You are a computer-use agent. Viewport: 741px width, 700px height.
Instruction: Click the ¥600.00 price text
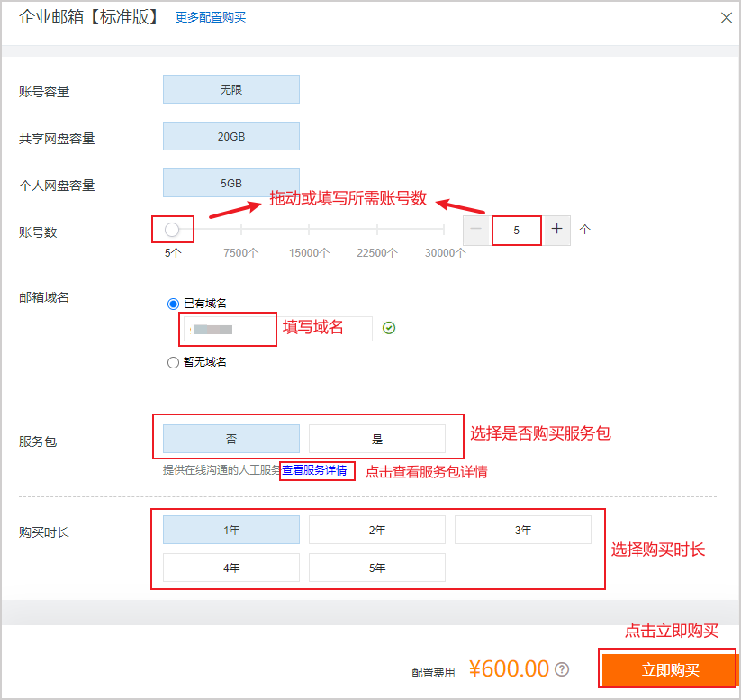pos(509,668)
